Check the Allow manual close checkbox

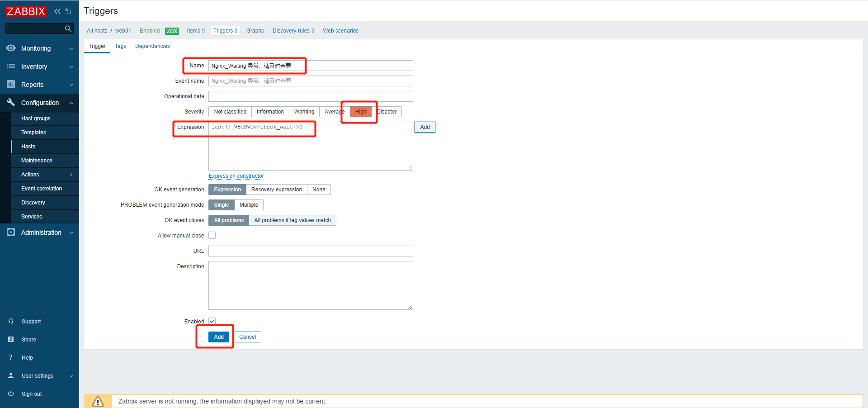[x=212, y=235]
